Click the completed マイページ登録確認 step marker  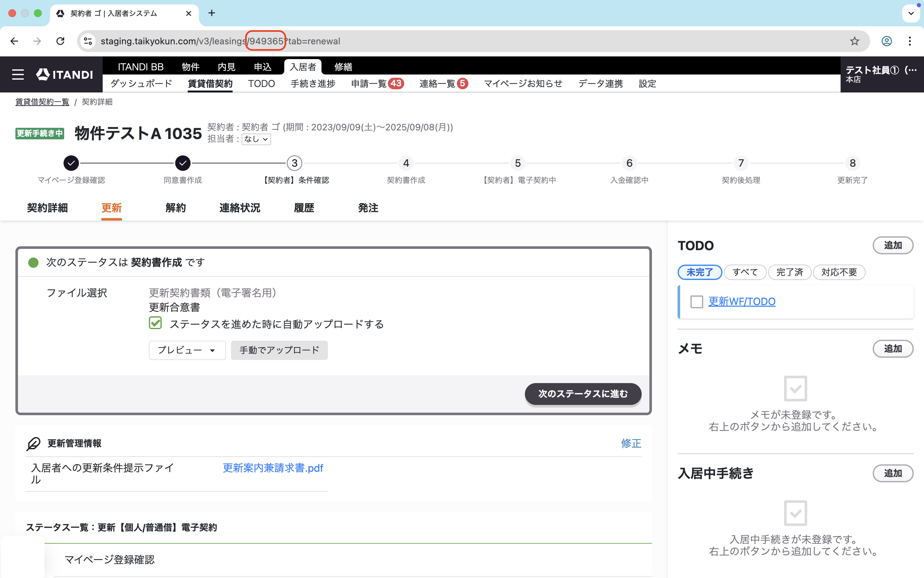coord(71,163)
